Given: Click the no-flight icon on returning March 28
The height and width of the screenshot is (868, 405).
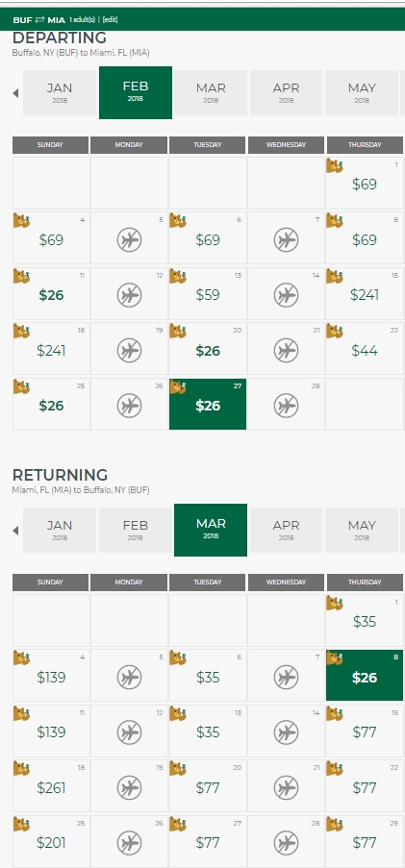Looking at the screenshot, I should 286,843.
